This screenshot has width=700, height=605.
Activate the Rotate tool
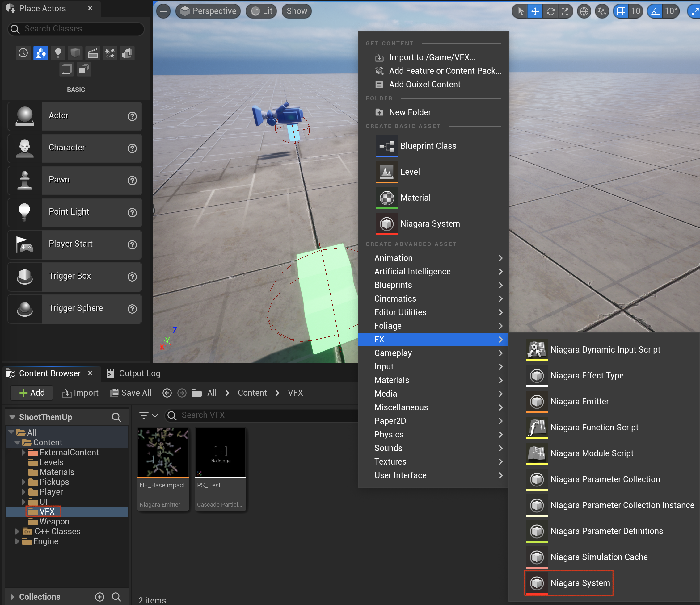550,11
